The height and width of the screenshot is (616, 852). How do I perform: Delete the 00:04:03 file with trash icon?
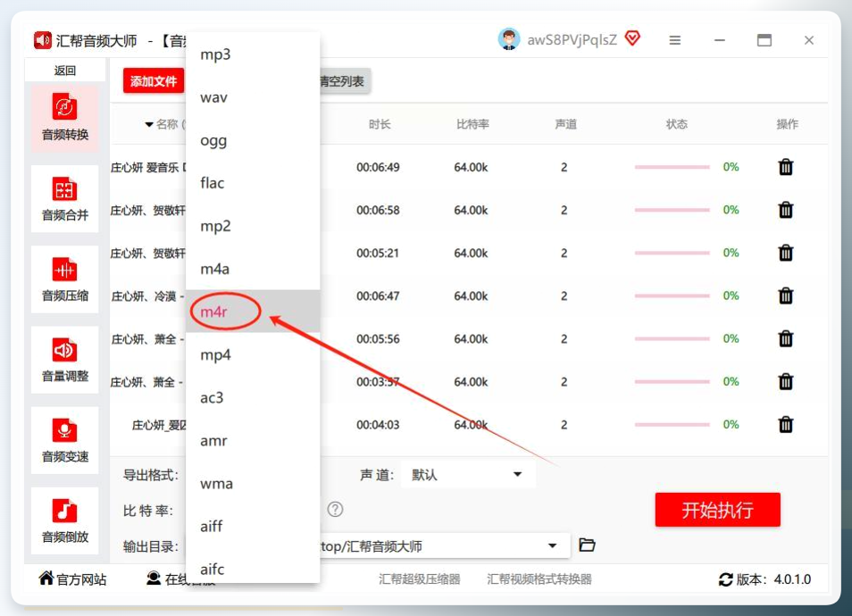coord(786,424)
